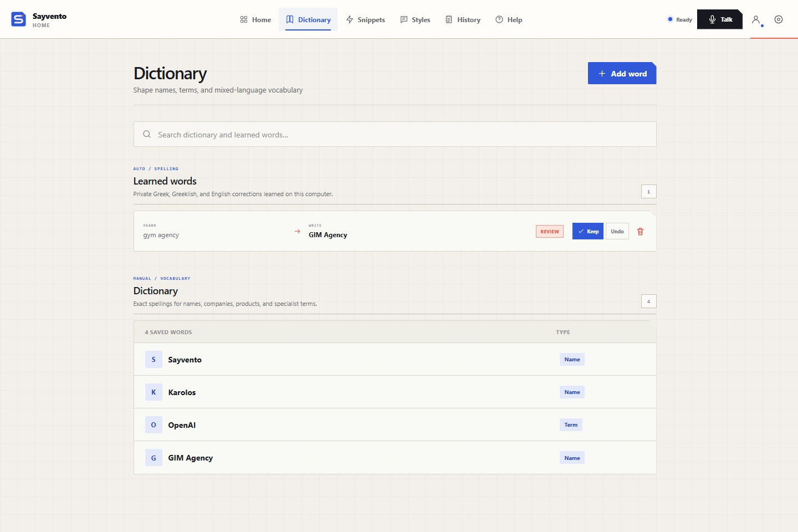Start dictation with the Talk button
This screenshot has width=798, height=532.
[720, 19]
